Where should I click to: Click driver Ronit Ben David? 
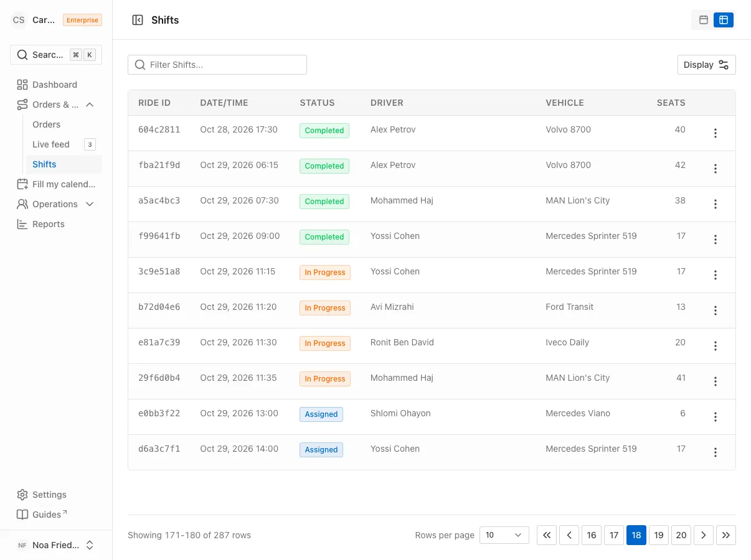[x=402, y=342]
